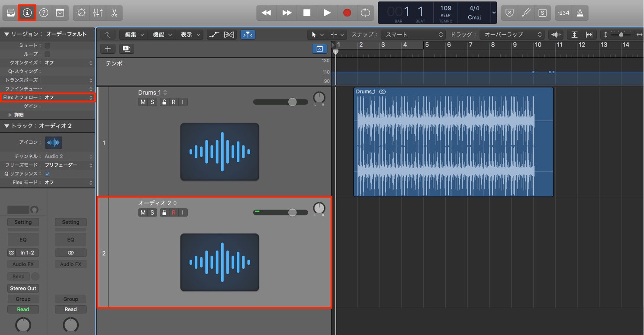Image resolution: width=644 pixels, height=335 pixels.
Task: Click the metronome icon
Action: pos(580,13)
